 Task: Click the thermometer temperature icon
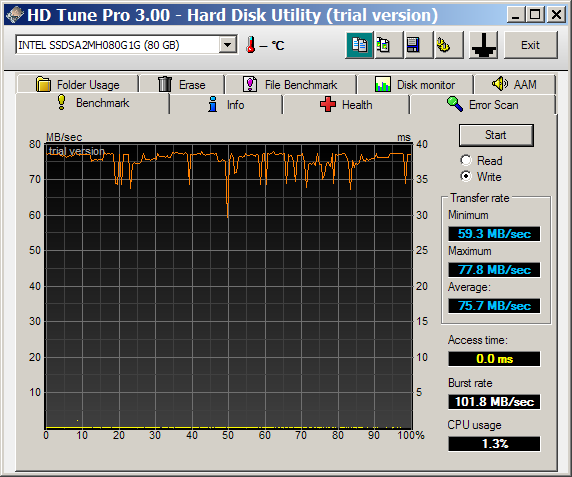(x=251, y=45)
